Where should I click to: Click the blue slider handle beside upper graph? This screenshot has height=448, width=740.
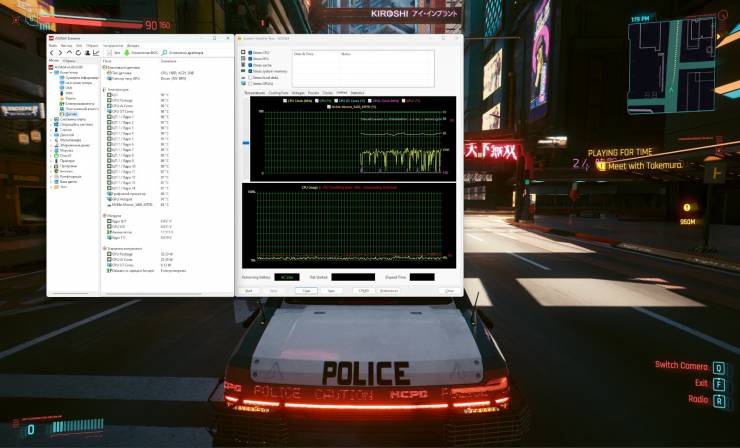pos(245,142)
